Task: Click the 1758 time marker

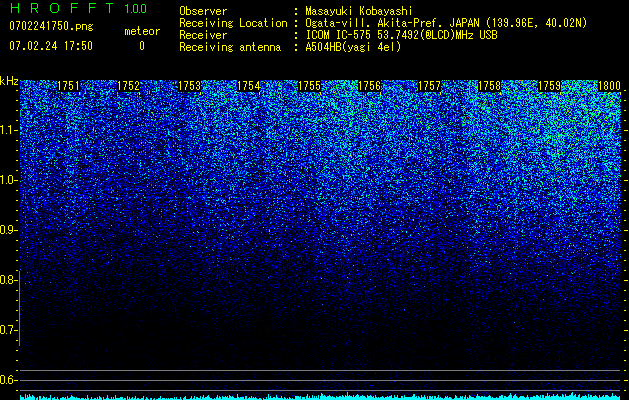Action: (x=489, y=86)
